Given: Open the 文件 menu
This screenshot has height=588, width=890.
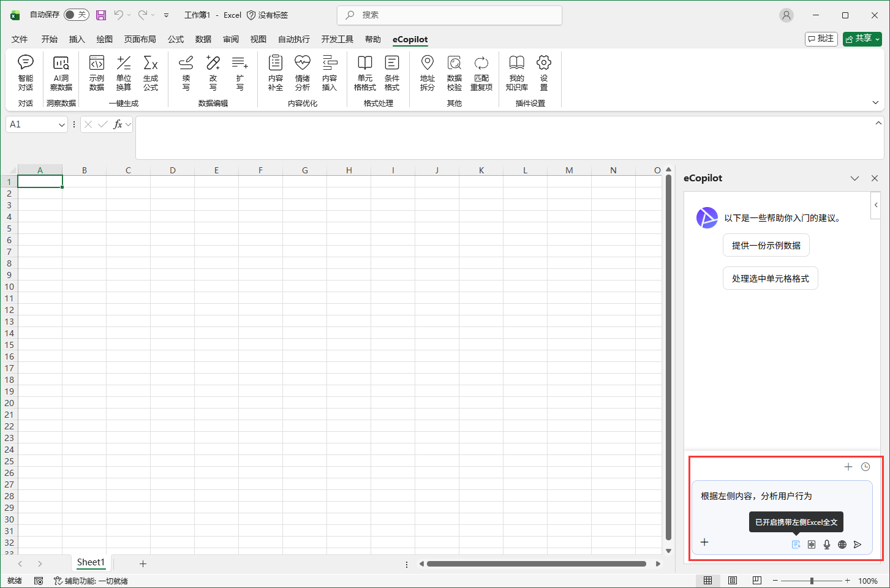Looking at the screenshot, I should [20, 39].
